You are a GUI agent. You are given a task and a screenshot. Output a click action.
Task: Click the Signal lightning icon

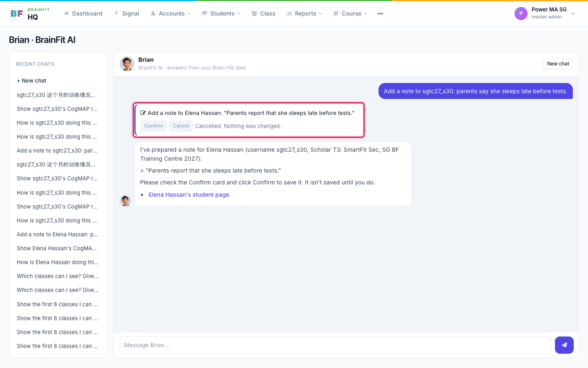pos(116,13)
